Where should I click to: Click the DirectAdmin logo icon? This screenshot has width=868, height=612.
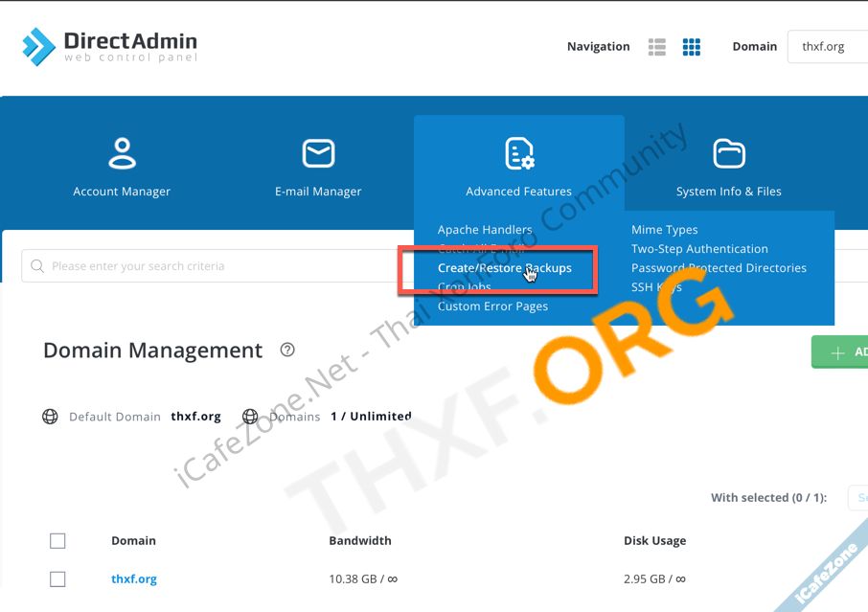[x=39, y=45]
